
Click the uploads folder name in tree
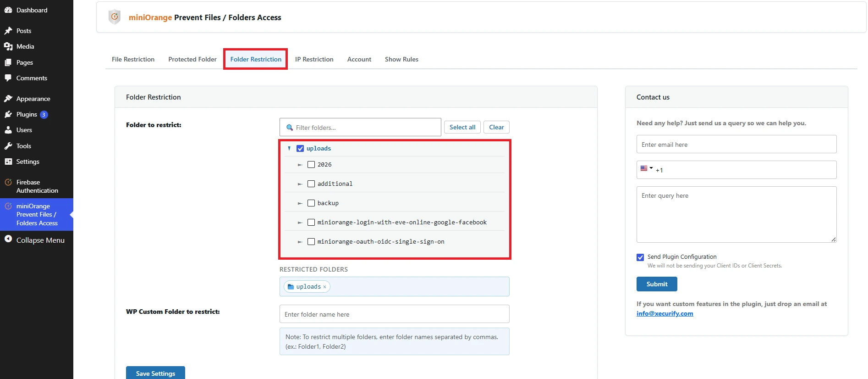319,148
